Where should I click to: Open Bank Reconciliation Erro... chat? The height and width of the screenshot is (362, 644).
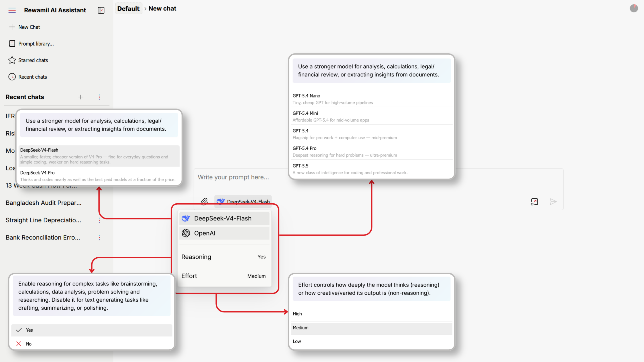click(x=43, y=238)
